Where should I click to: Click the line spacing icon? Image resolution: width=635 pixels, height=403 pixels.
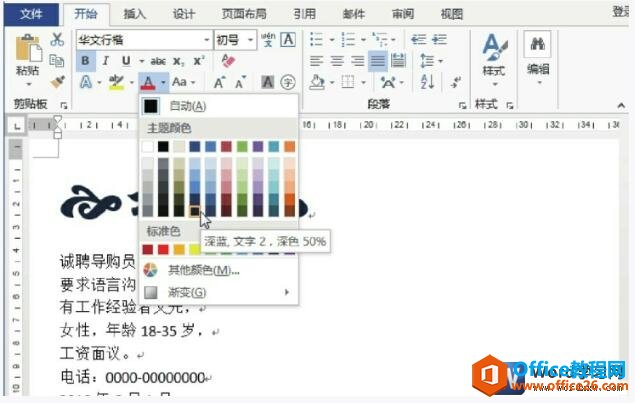point(427,61)
